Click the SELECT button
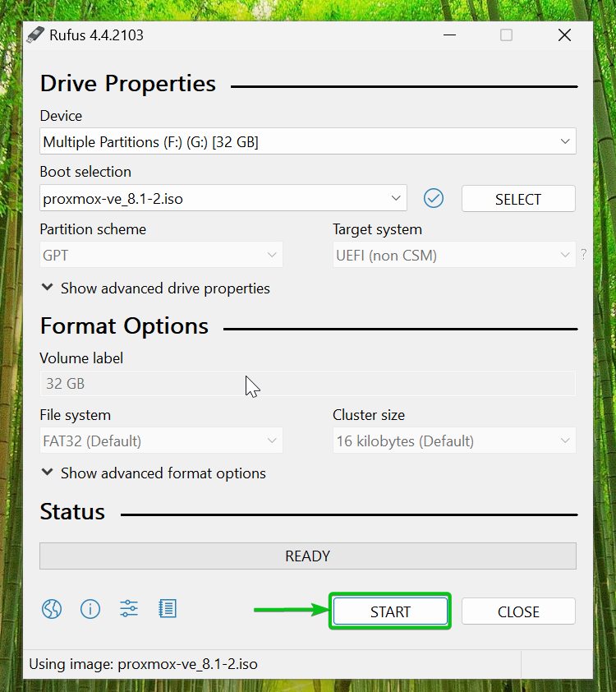The height and width of the screenshot is (692, 616). point(518,199)
